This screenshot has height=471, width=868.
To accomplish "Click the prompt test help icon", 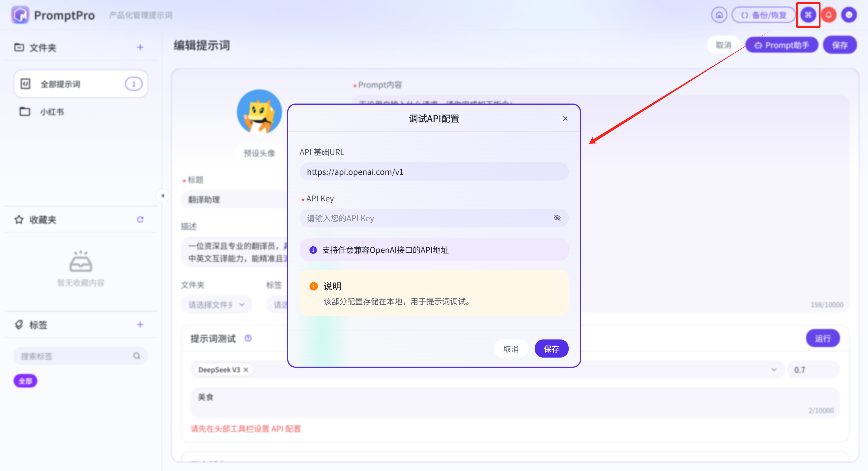I will point(248,338).
